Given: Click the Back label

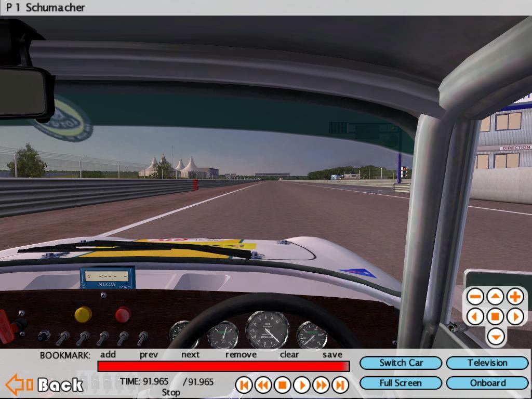Looking at the screenshot, I should (x=60, y=385).
